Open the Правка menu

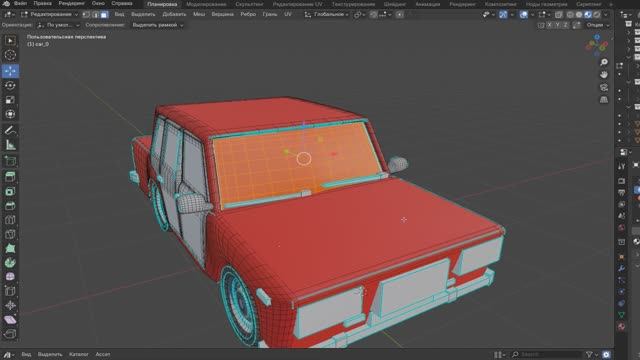click(x=42, y=3)
